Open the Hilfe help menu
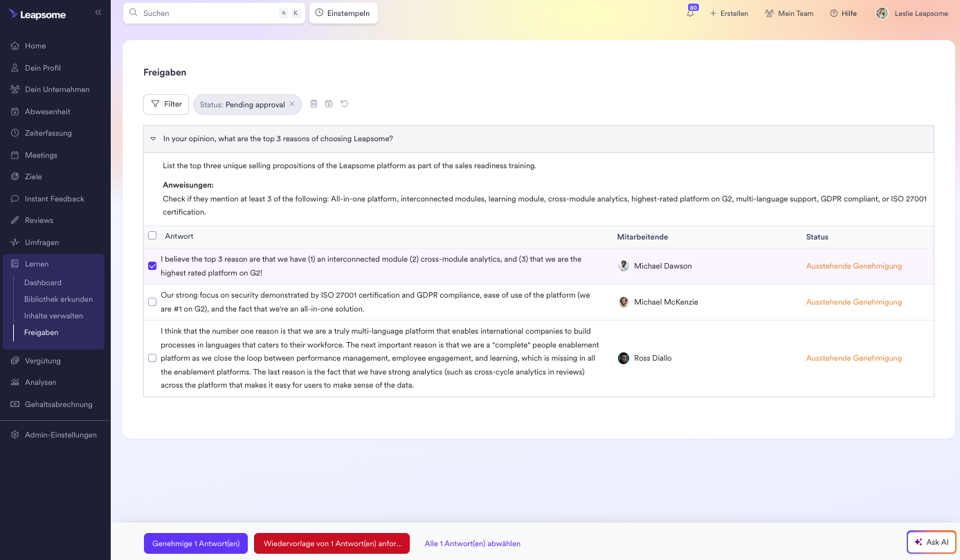The image size is (960, 560). [843, 13]
